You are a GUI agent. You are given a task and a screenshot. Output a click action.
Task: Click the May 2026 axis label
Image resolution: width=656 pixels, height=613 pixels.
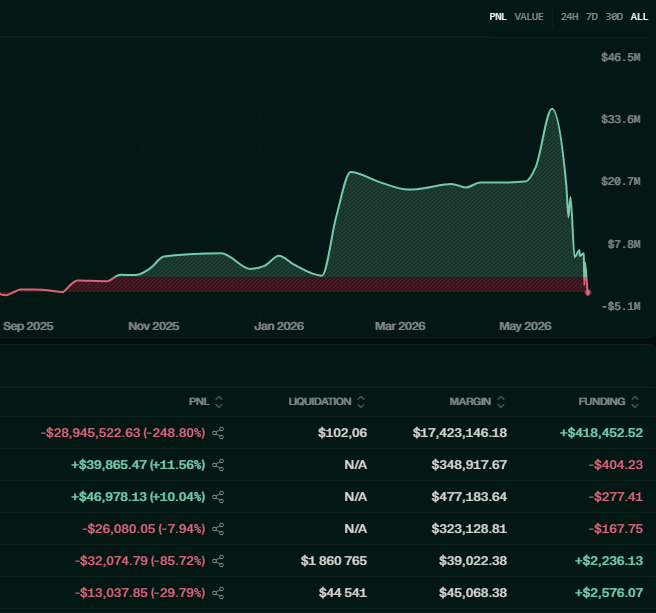tap(525, 326)
